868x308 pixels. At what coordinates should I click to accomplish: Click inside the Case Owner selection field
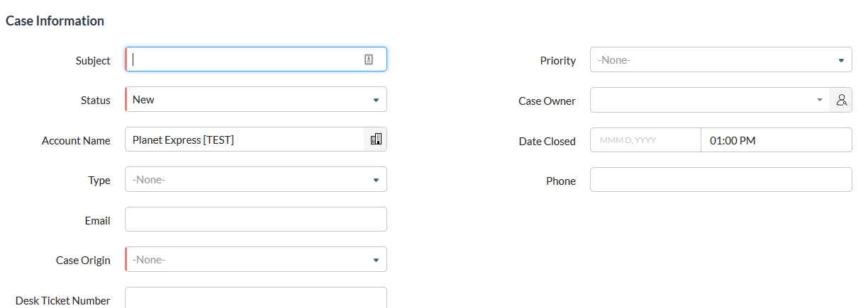702,100
